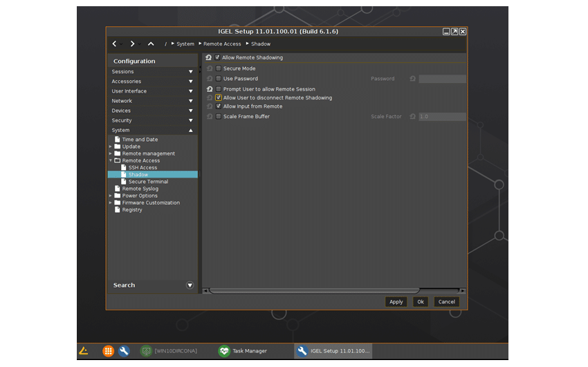This screenshot has height=367, width=588.
Task: Expand the Update folder in tree
Action: 110,147
